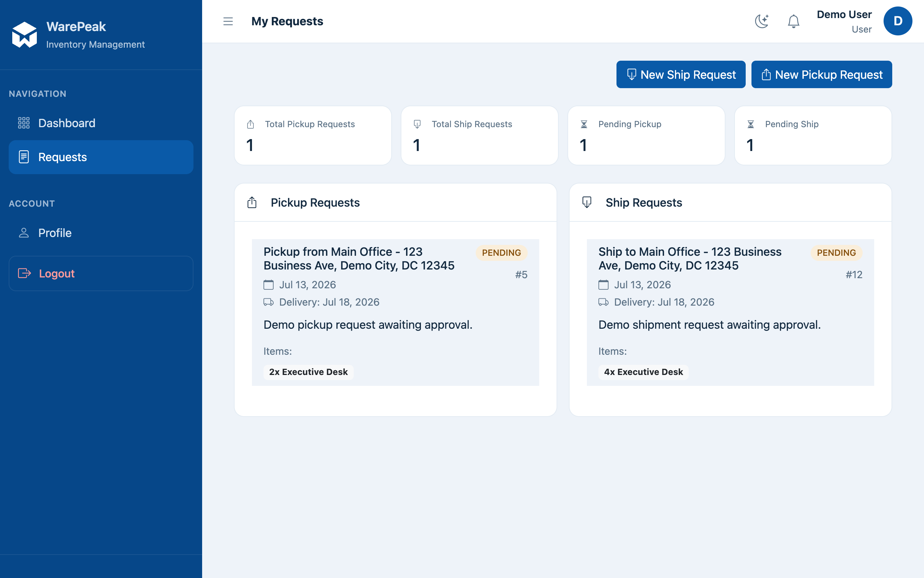Viewport: 924px width, 578px height.
Task: Click the 2x Executive Desk item tag
Action: tap(308, 372)
